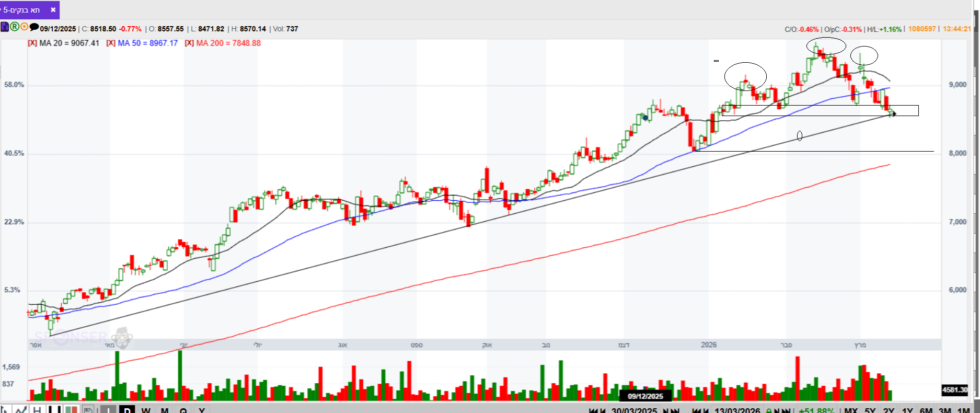Set chart range to MX

click(851, 410)
